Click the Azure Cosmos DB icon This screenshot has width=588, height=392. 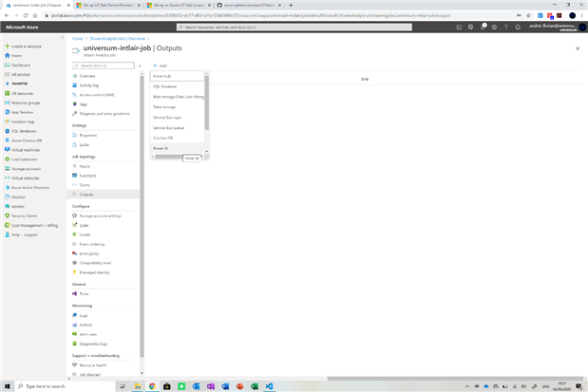[7, 140]
